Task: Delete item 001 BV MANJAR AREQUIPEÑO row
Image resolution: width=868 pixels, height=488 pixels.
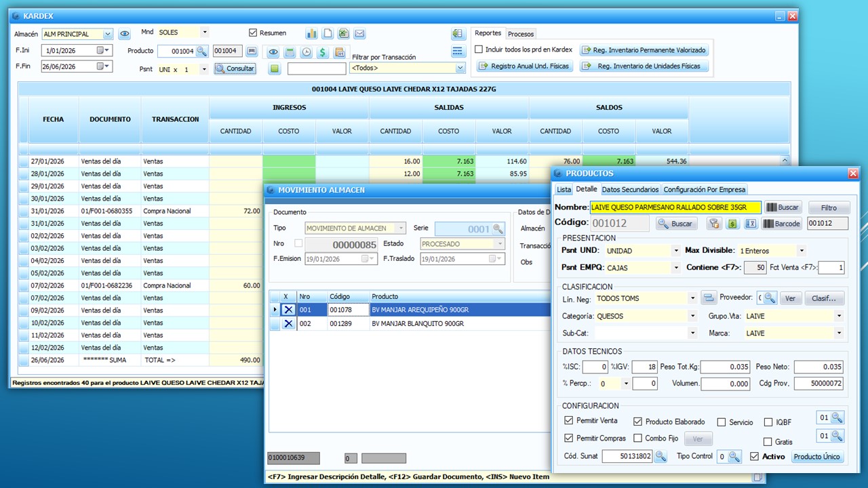Action: pyautogui.click(x=288, y=310)
